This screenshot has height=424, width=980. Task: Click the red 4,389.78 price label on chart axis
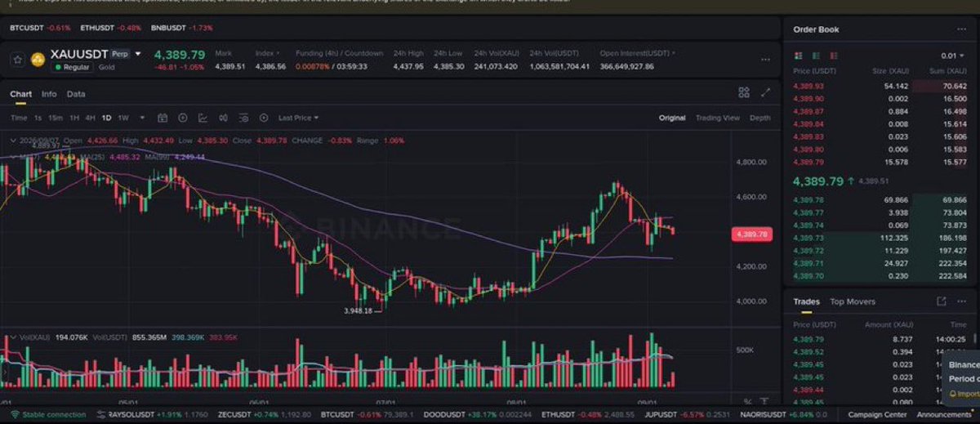click(x=752, y=234)
